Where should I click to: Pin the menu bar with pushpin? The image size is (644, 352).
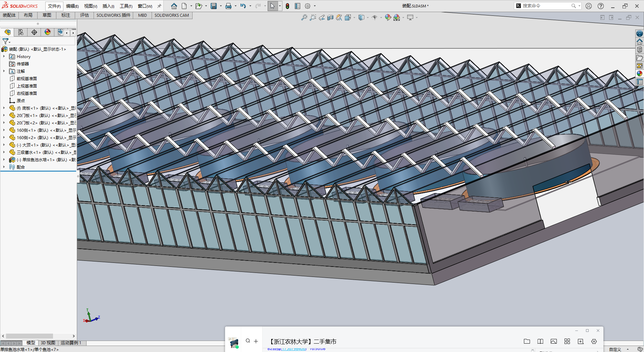pos(159,6)
